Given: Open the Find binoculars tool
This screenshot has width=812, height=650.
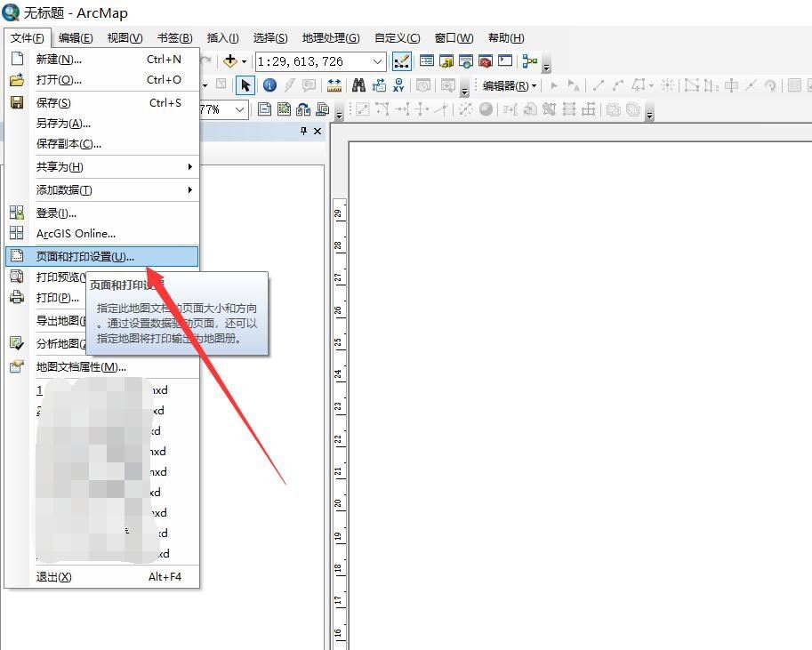Looking at the screenshot, I should (358, 85).
